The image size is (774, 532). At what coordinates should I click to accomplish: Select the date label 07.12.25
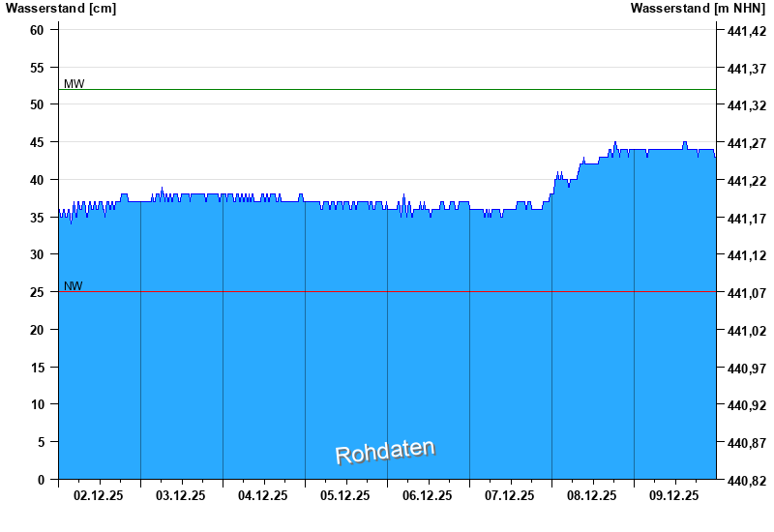coord(510,495)
